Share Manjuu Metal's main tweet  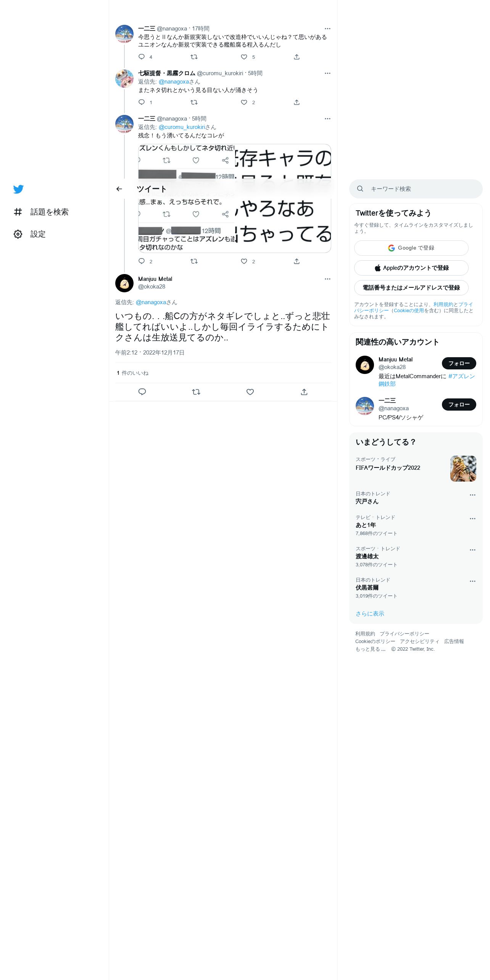click(304, 392)
